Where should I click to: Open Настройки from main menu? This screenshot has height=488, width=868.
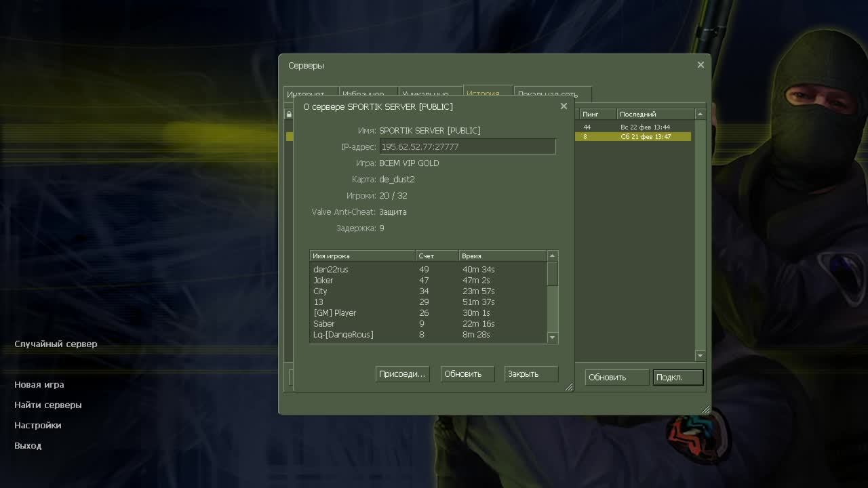coord(38,425)
